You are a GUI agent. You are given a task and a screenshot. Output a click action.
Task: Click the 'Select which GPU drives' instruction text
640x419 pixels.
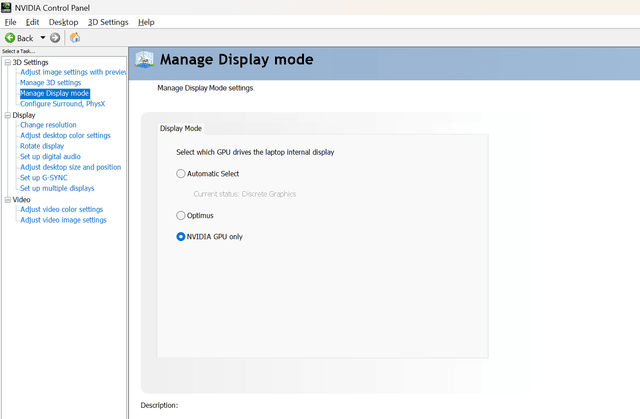click(x=255, y=152)
